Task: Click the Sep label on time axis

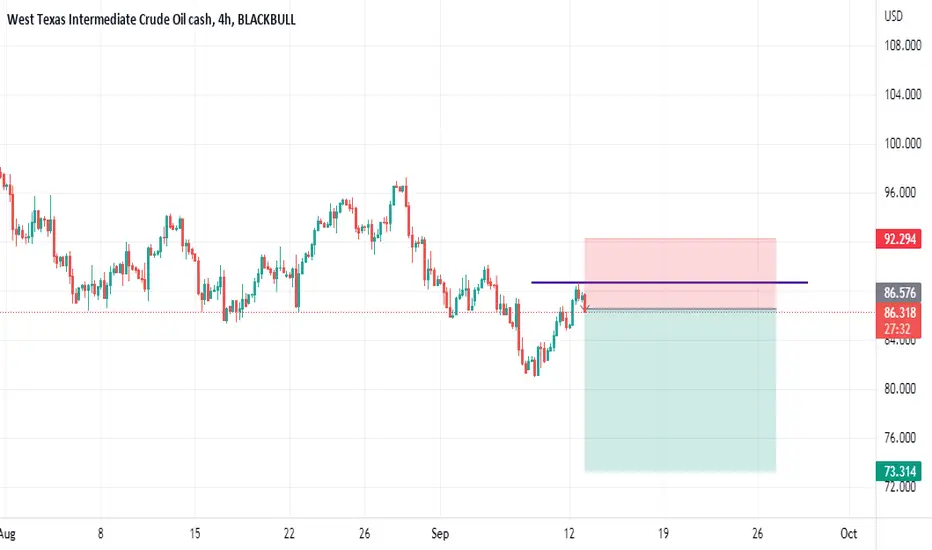Action: (x=440, y=533)
